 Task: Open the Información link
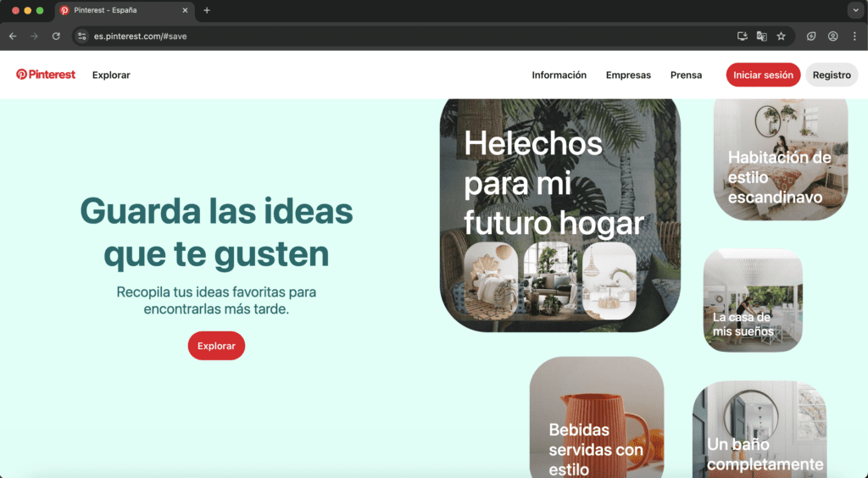559,75
